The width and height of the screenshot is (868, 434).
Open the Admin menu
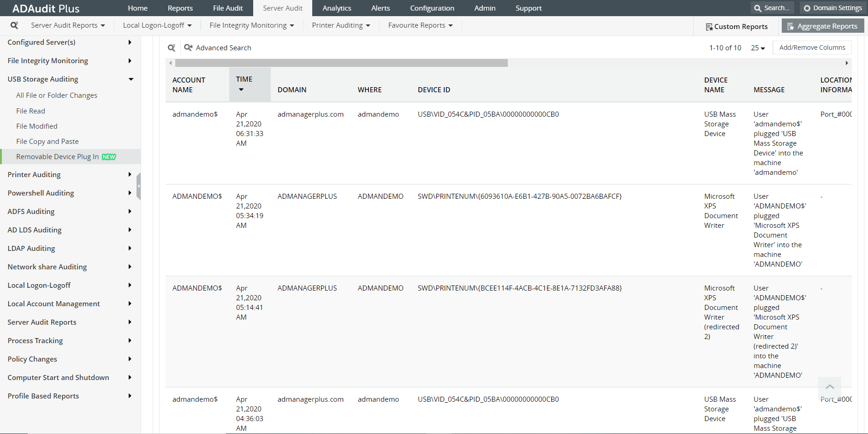coord(484,8)
